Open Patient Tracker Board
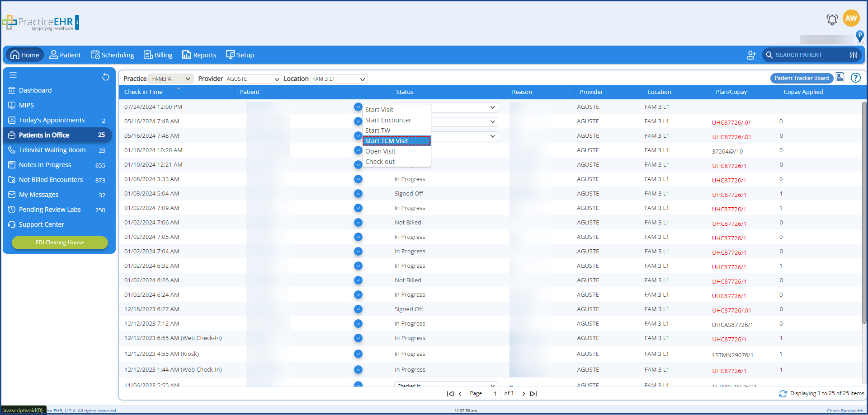 802,78
